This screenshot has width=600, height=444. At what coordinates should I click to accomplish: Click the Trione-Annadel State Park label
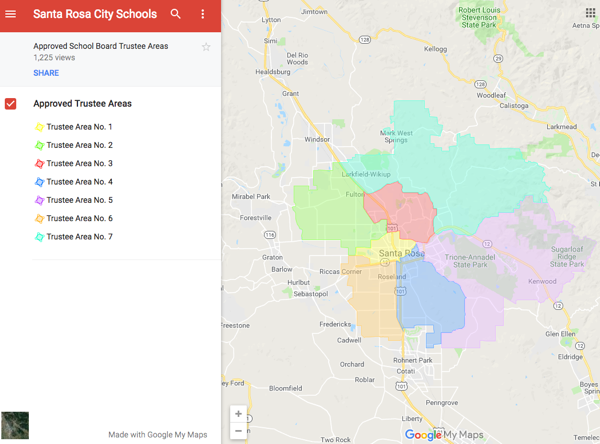pyautogui.click(x=470, y=261)
